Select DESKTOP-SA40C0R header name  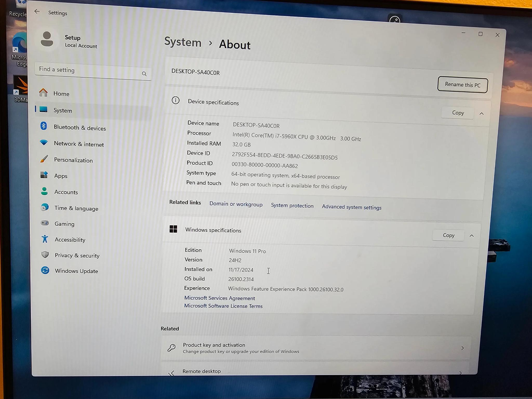point(196,72)
